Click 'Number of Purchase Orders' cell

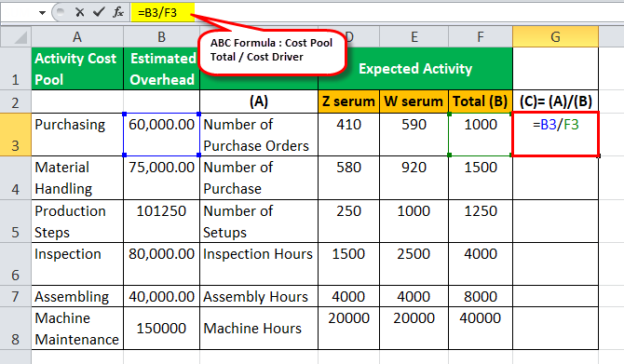point(259,134)
